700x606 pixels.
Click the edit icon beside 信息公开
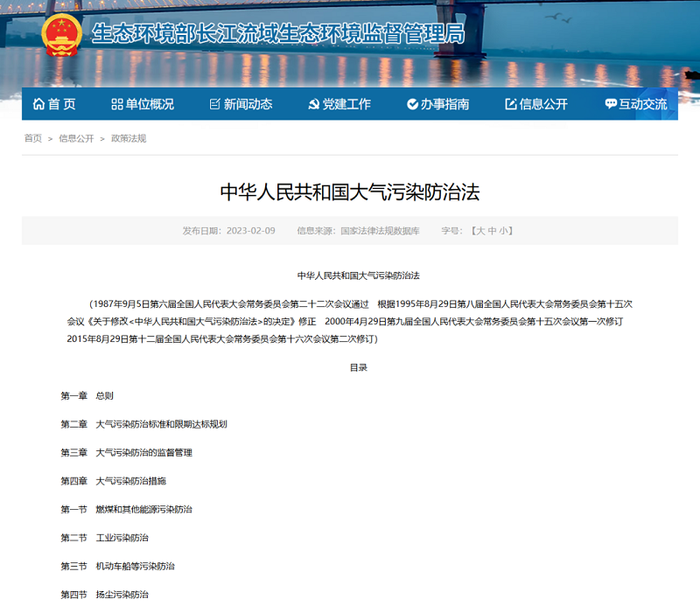511,104
